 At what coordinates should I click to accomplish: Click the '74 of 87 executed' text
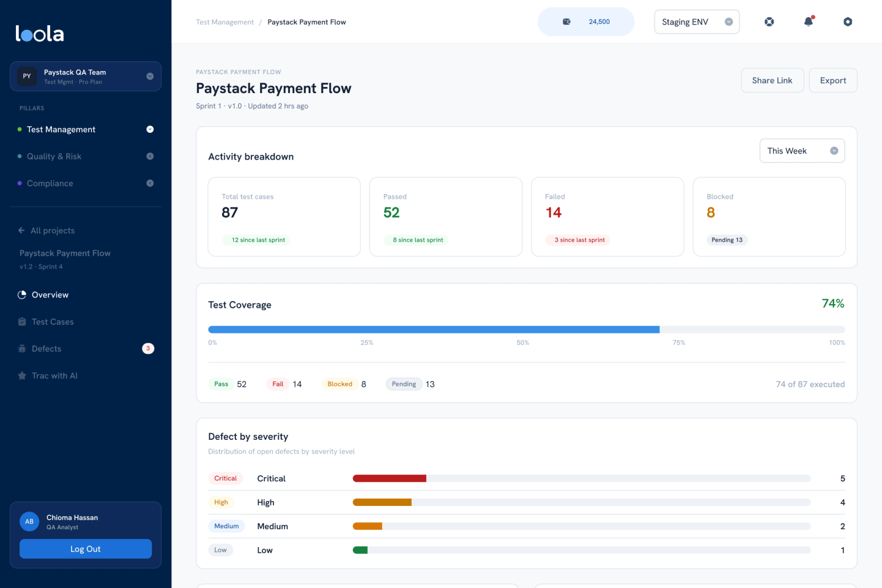(810, 384)
